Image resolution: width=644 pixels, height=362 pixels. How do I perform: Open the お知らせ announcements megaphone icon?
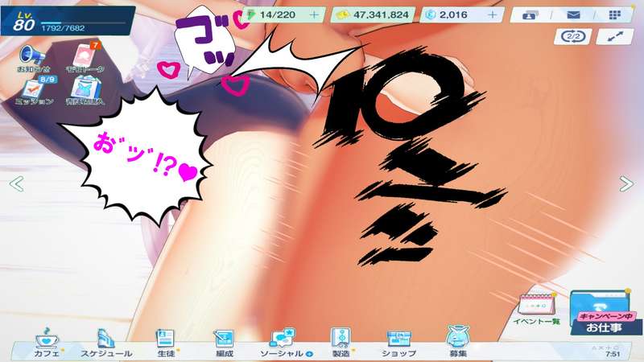pyautogui.click(x=34, y=56)
